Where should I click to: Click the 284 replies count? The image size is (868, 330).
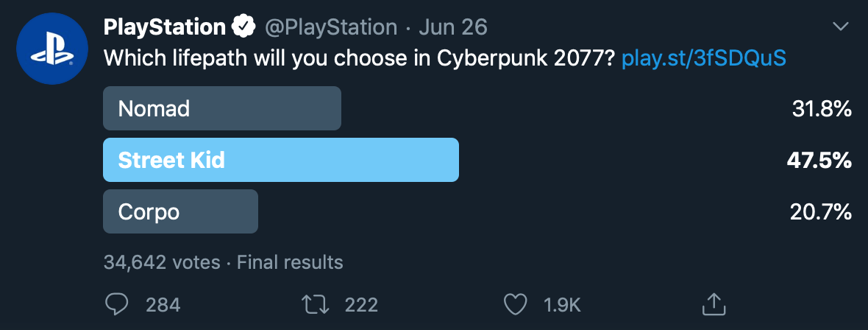point(163,304)
